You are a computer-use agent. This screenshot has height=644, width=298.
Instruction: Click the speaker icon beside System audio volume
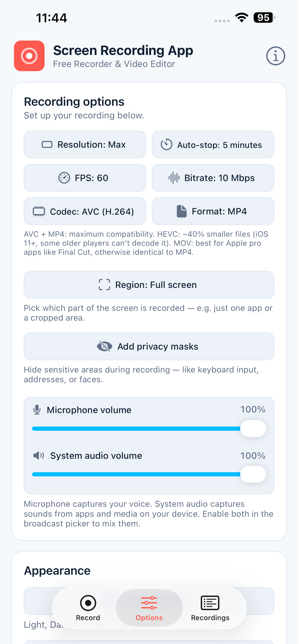coord(39,456)
